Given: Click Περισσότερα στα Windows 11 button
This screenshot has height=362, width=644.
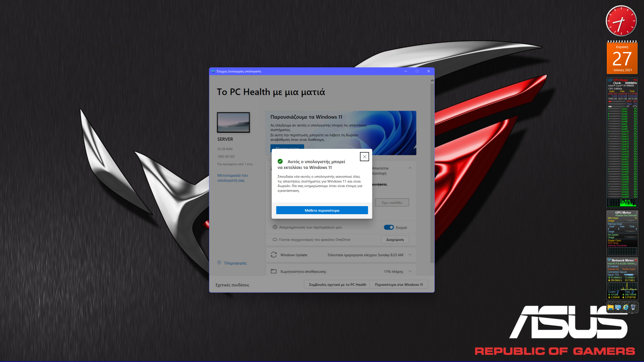Looking at the screenshot, I should click(x=399, y=285).
